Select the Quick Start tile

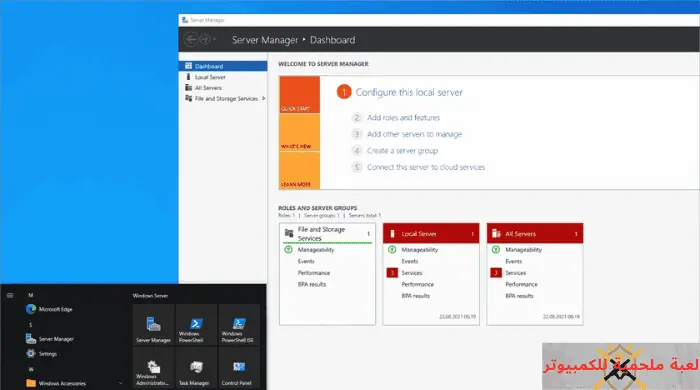[x=300, y=94]
